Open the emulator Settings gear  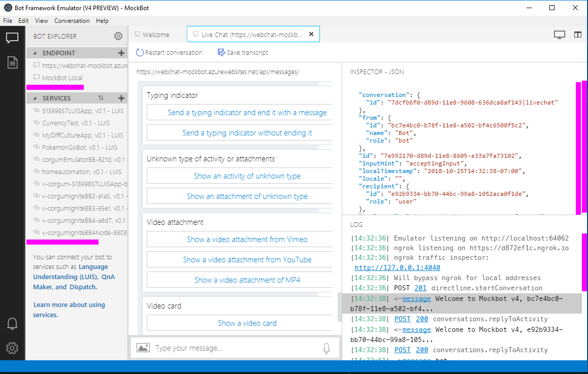point(12,348)
